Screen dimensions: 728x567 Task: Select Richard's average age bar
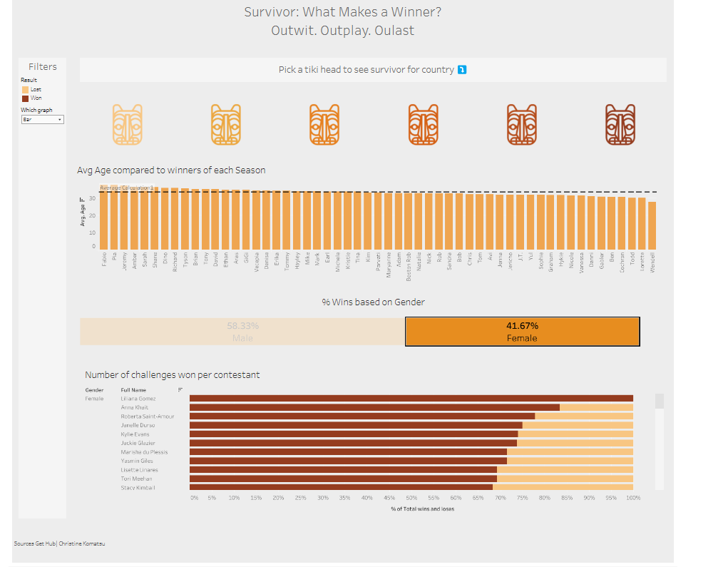[x=175, y=219]
